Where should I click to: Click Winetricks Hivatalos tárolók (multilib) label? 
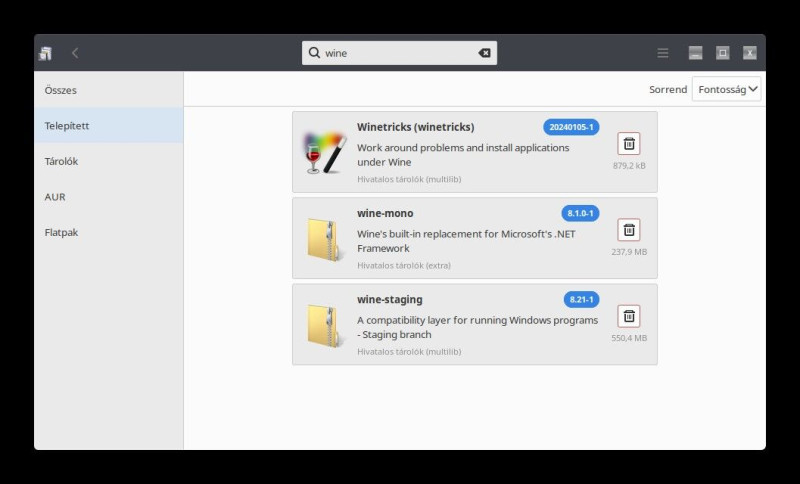pos(409,179)
